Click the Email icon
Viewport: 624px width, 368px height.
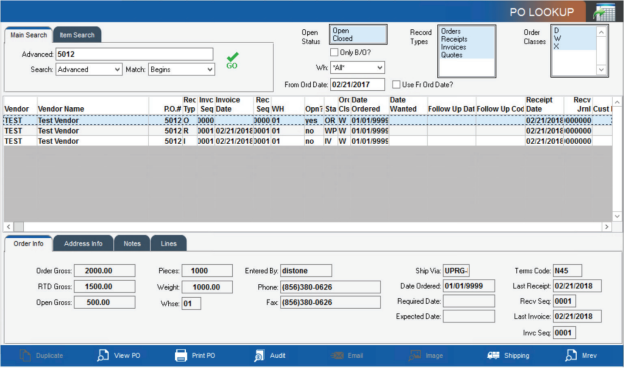[337, 355]
